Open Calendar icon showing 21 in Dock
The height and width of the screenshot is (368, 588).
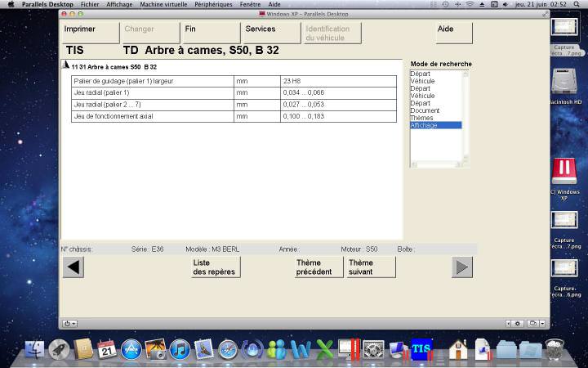tap(107, 349)
